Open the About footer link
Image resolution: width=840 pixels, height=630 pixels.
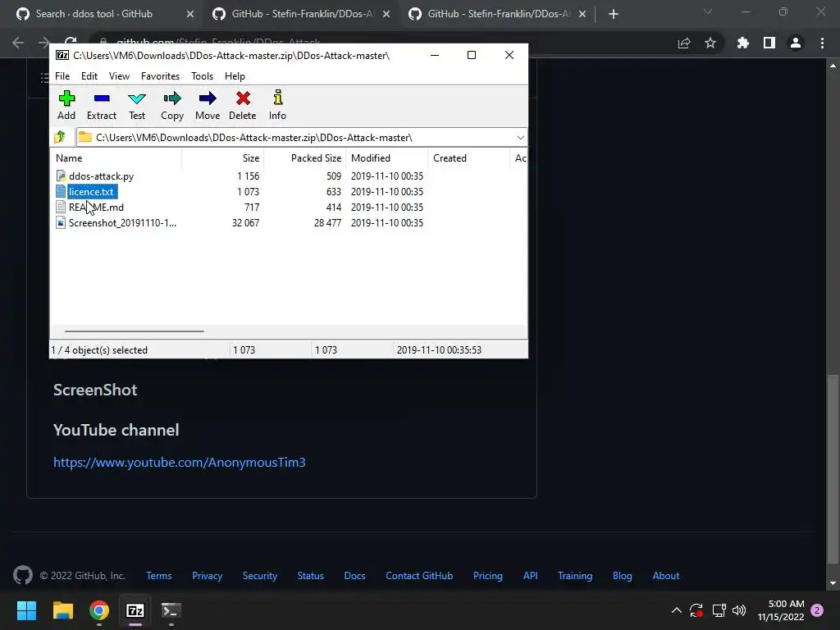[666, 575]
